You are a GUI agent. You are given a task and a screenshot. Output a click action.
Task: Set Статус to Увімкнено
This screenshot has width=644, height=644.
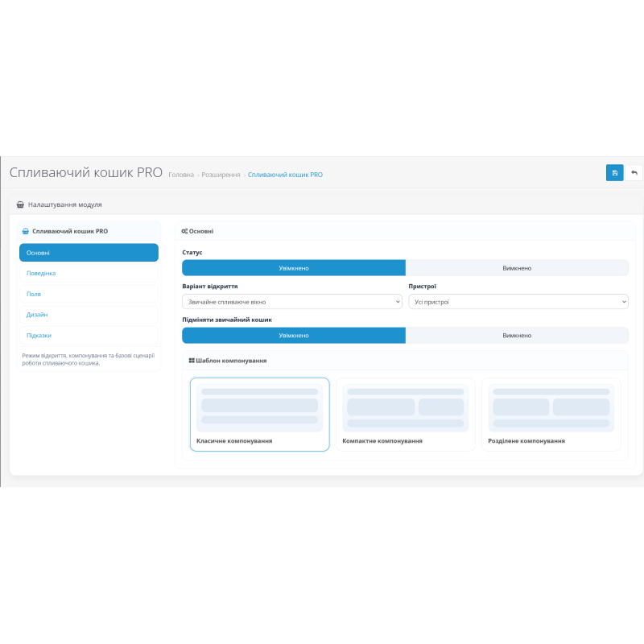coord(294,268)
